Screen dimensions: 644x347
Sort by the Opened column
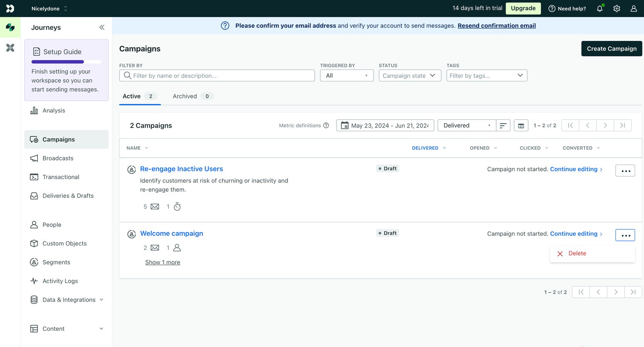[483, 148]
